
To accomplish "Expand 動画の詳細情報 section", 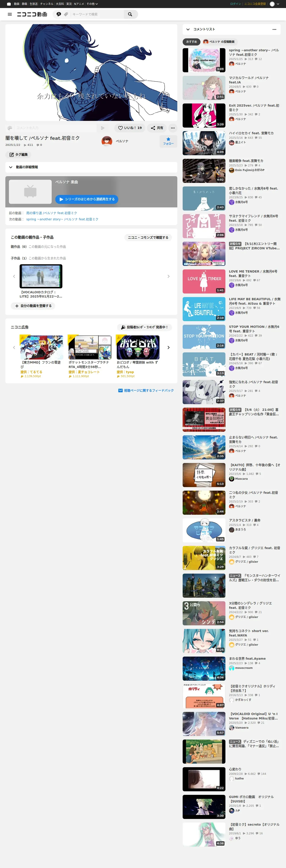I will tap(91, 167).
